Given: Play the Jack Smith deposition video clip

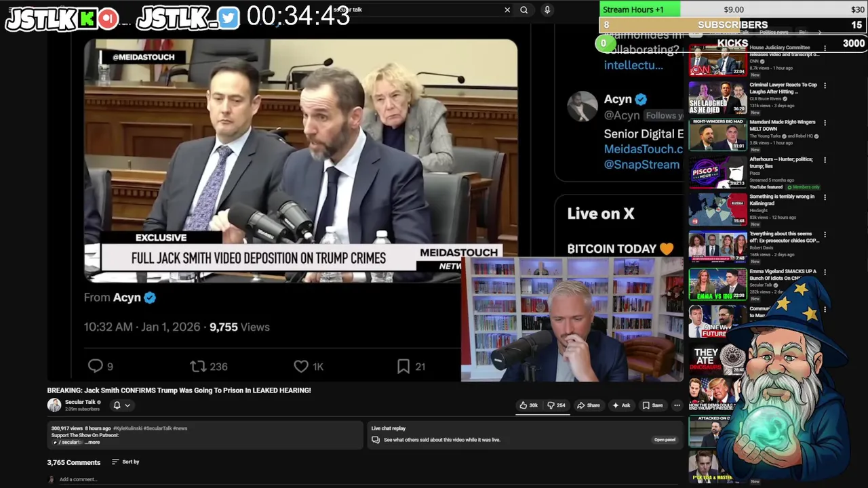Looking at the screenshot, I should pyautogui.click(x=300, y=160).
